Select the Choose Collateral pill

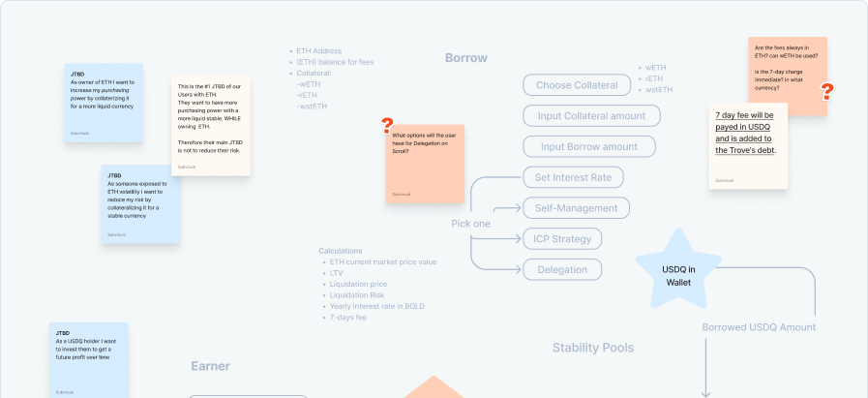[x=577, y=85]
